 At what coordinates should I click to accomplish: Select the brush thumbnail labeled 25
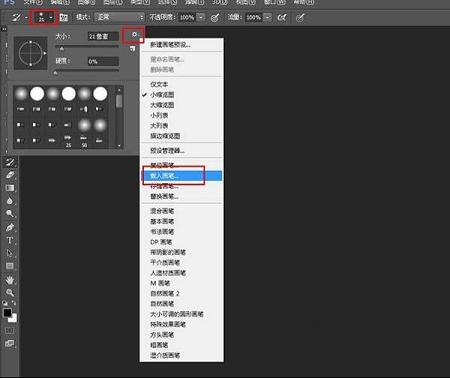point(68,141)
